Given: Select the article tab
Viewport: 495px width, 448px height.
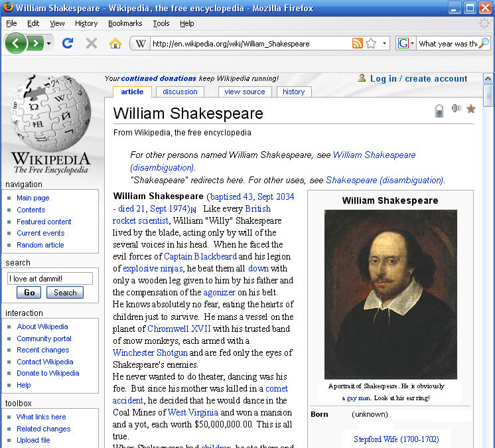Looking at the screenshot, I should 132,92.
